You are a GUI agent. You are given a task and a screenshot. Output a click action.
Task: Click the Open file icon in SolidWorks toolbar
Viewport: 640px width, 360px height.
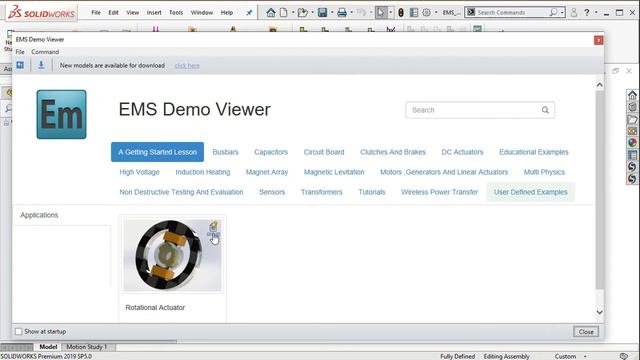(302, 13)
